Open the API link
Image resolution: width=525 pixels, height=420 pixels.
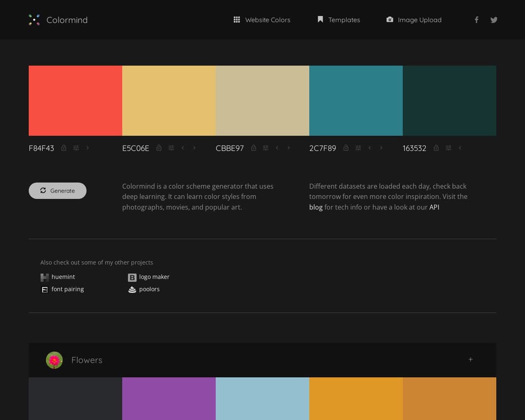click(434, 207)
